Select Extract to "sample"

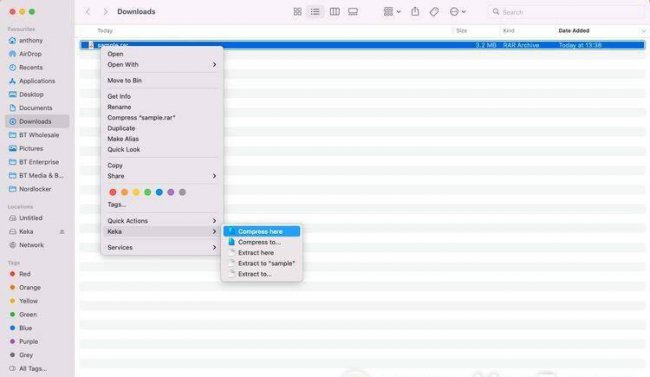pyautogui.click(x=262, y=263)
